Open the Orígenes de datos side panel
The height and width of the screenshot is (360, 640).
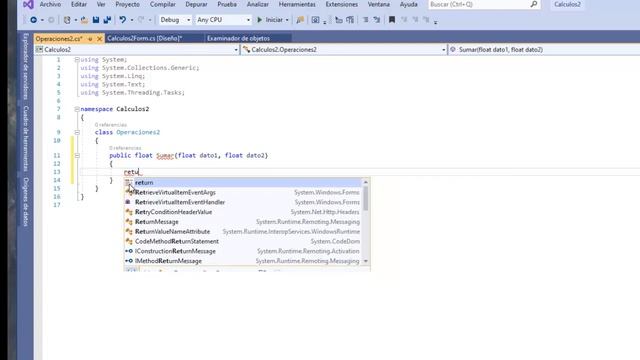(x=26, y=202)
